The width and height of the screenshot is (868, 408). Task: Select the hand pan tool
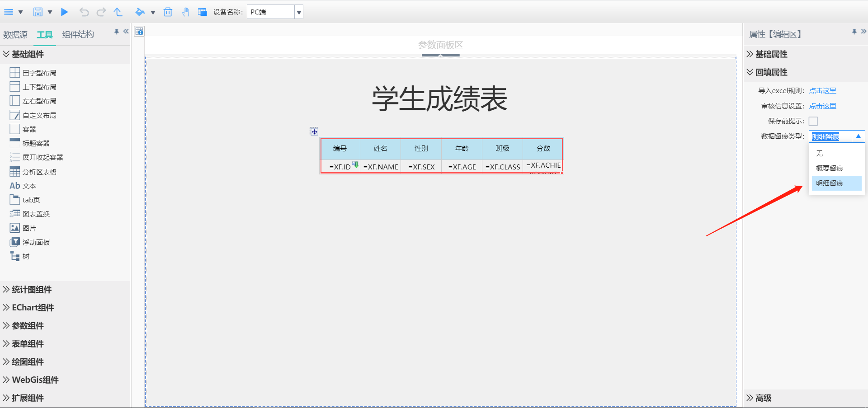click(185, 12)
